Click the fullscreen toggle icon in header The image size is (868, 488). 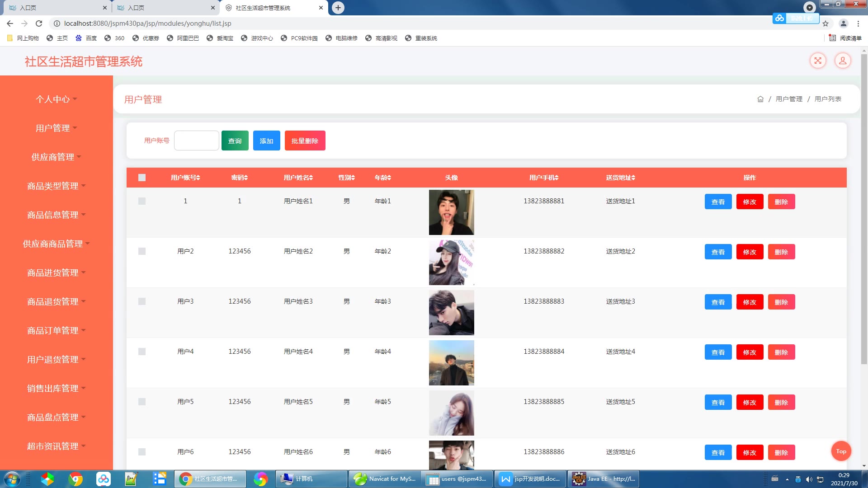tap(817, 61)
